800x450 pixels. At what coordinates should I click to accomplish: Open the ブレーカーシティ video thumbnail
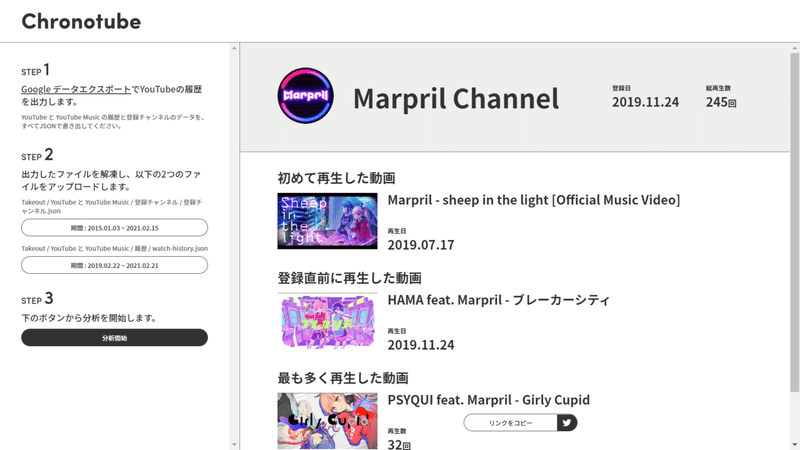point(328,321)
